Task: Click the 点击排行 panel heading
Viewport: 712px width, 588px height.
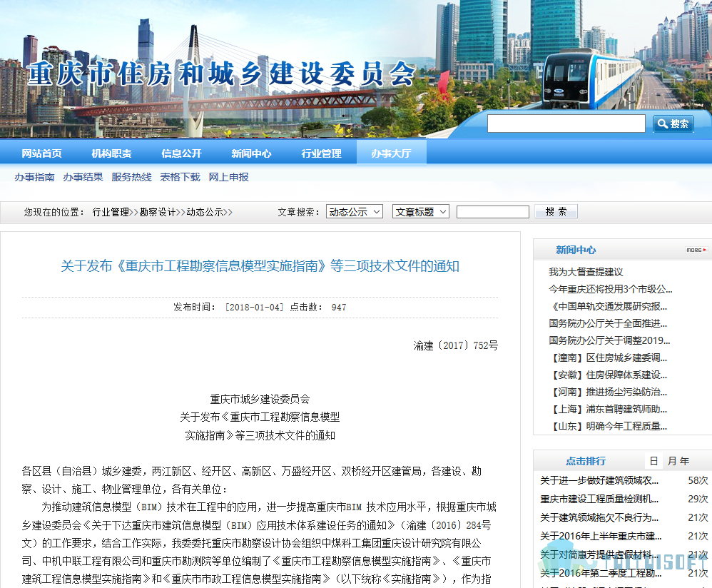Action: point(586,461)
